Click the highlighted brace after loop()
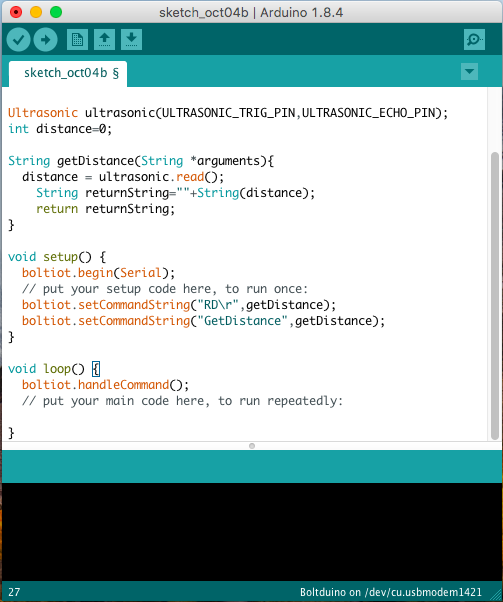Viewport: 503px width, 602px height. click(96, 369)
